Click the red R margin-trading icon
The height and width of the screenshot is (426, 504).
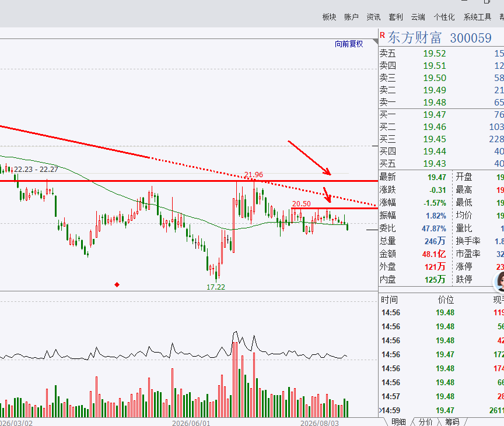382,35
